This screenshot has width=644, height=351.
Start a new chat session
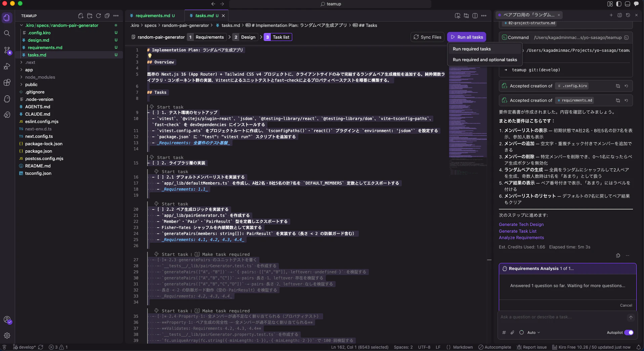[611, 15]
